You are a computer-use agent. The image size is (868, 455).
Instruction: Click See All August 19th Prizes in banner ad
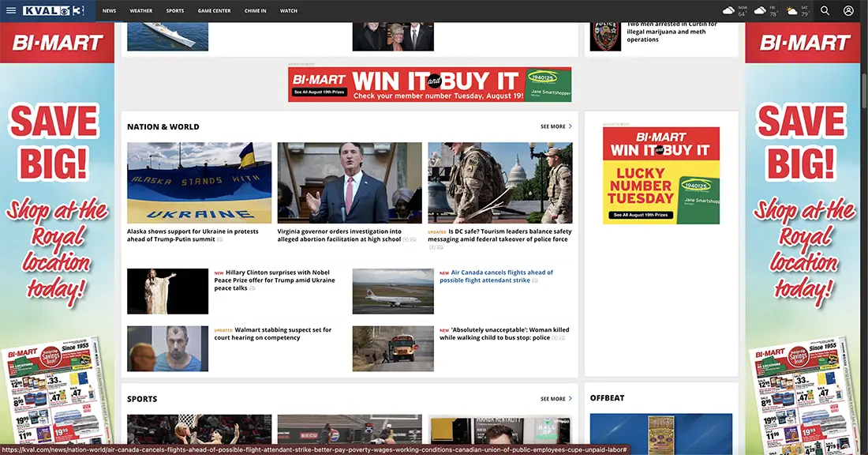320,92
